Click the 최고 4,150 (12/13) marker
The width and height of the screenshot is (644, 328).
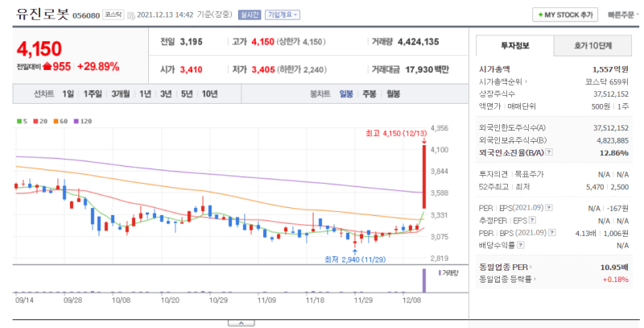pyautogui.click(x=396, y=133)
